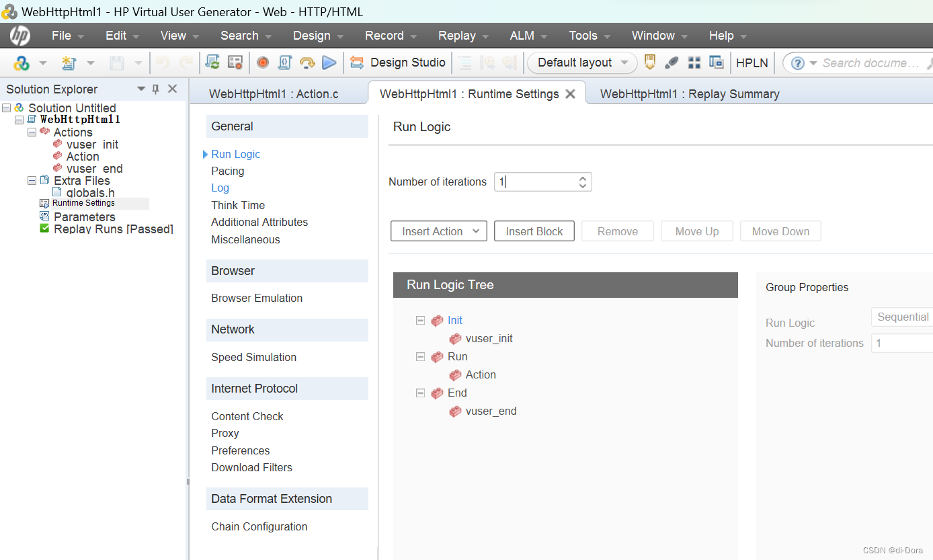Close the Solution Explorer panel
The image size is (933, 560).
pyautogui.click(x=172, y=89)
